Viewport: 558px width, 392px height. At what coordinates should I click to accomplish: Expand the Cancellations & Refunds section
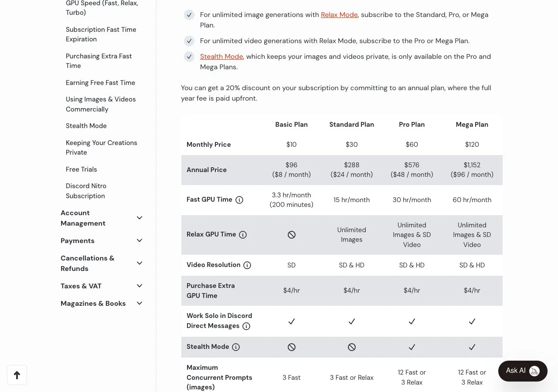(139, 263)
